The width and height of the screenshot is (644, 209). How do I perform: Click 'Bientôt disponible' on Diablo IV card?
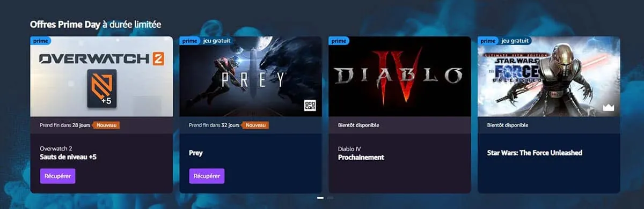coord(358,125)
